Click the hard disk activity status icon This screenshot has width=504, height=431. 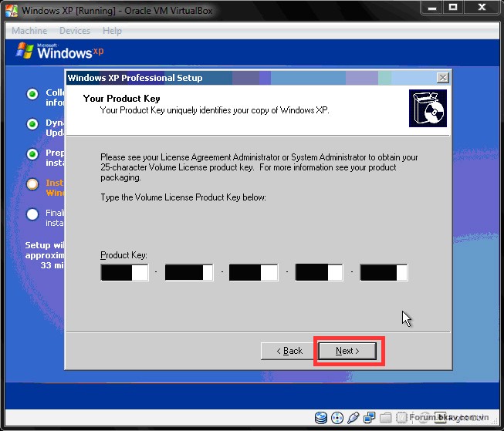click(321, 418)
